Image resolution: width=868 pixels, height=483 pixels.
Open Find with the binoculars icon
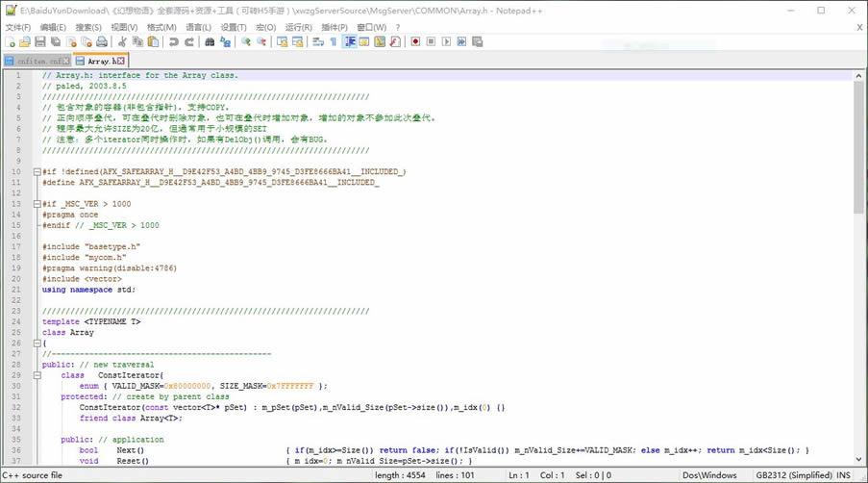pos(210,42)
